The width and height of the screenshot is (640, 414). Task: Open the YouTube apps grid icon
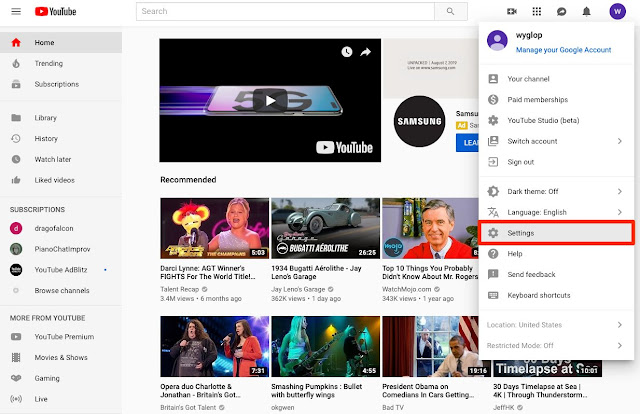[x=537, y=11]
